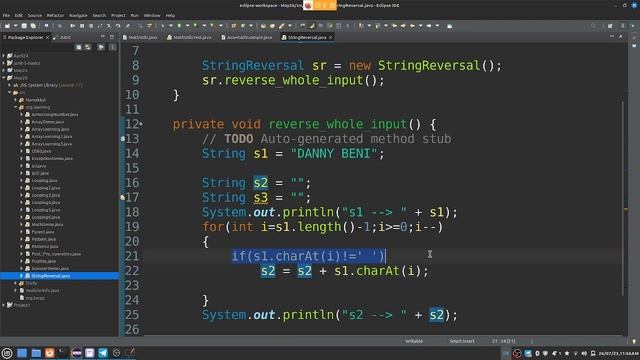The height and width of the screenshot is (360, 640).
Task: Open the Package Explorer view menu icon
Action: point(113,47)
